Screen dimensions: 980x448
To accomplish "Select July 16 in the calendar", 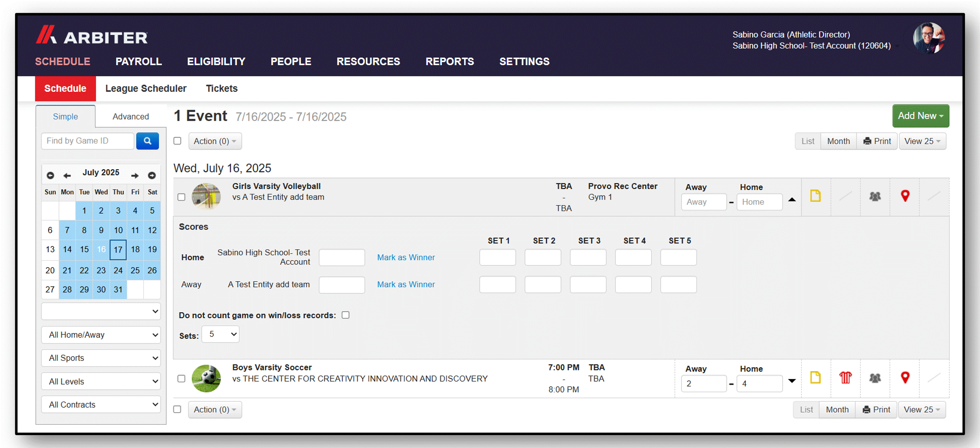I will click(x=101, y=249).
